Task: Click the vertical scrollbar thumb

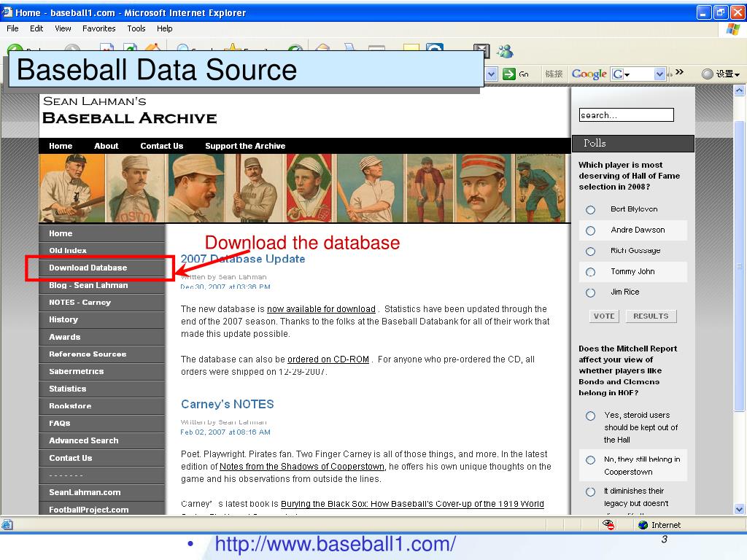Action: [739, 267]
